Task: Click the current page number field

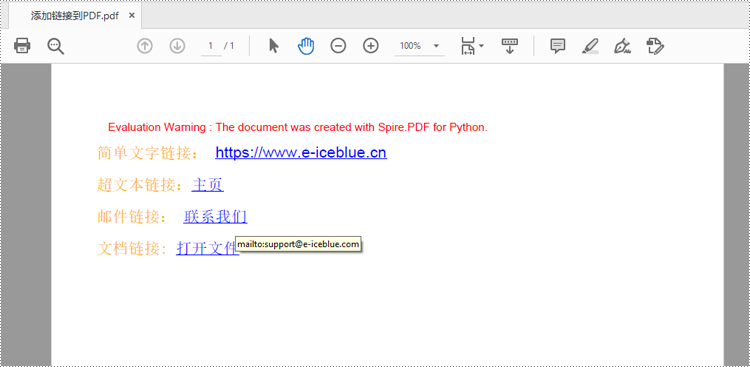Action: pos(211,46)
